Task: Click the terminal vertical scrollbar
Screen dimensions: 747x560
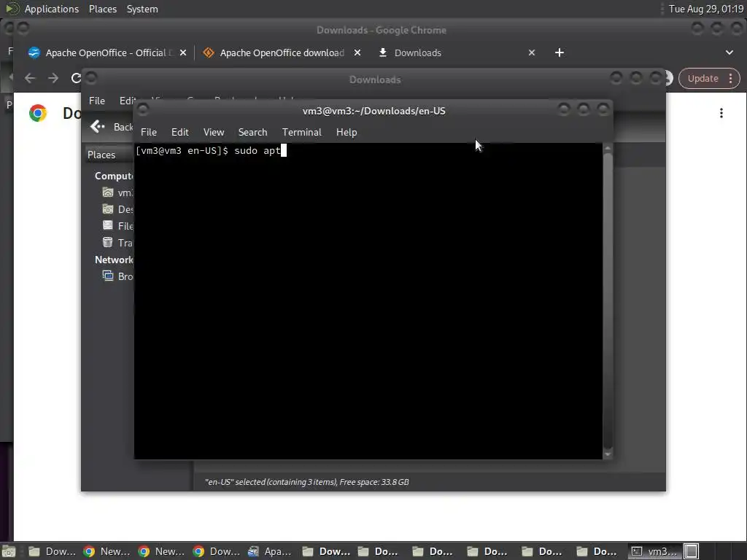Action: [608, 300]
